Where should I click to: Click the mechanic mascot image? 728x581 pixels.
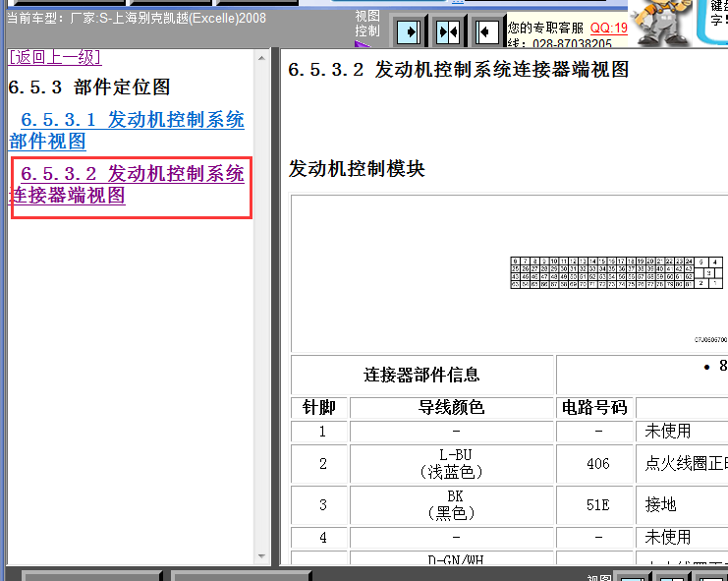[658, 24]
